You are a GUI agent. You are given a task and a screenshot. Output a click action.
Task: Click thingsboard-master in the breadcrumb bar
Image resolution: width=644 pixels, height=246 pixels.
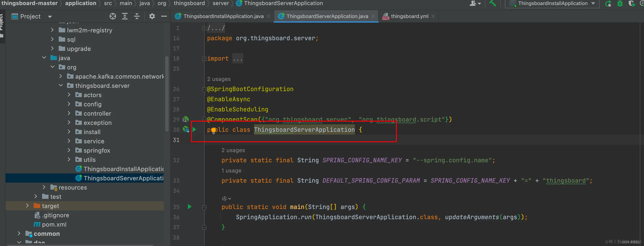(x=30, y=3)
